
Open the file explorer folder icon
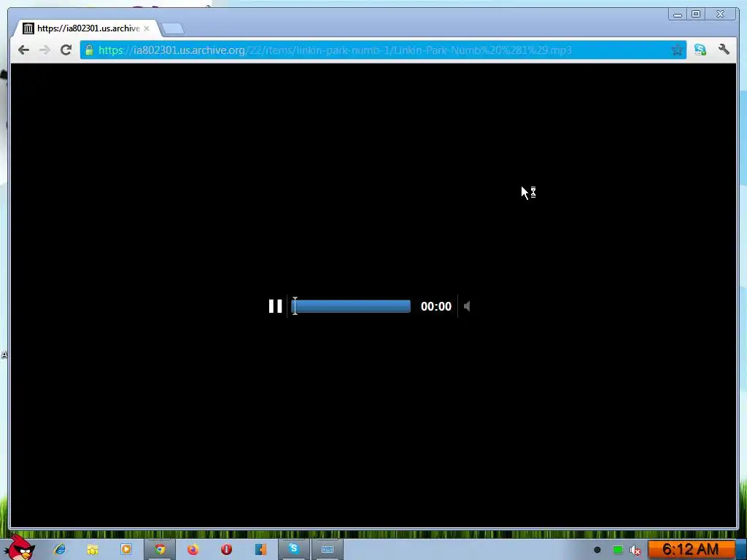click(93, 550)
